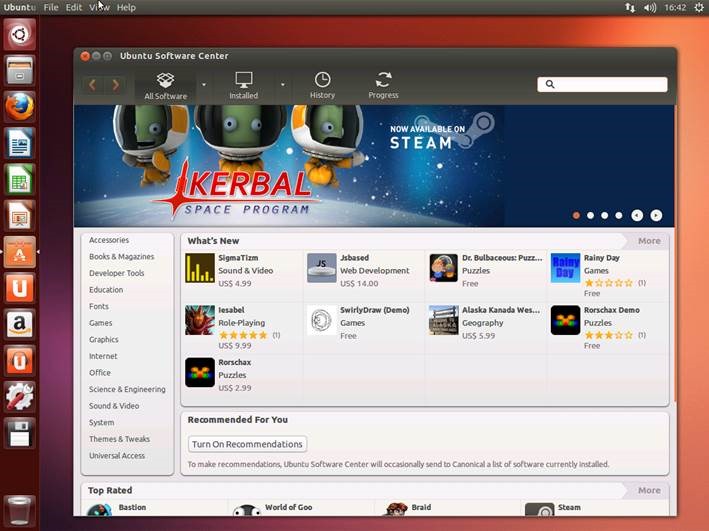Viewport: 709px width, 531px height.
Task: Open Ubuntu One Music launcher icon
Action: [19, 360]
